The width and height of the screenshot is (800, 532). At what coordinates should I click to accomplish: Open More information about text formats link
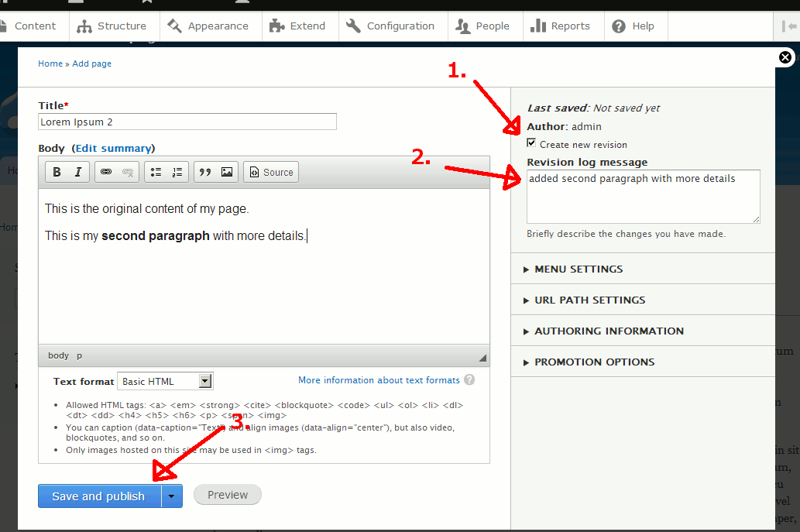(x=379, y=380)
